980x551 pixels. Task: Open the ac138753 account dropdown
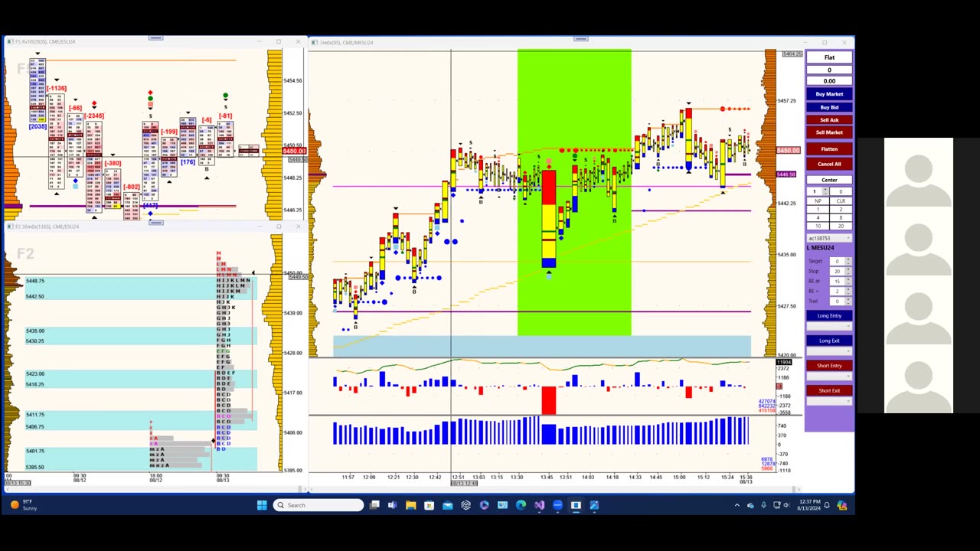point(829,238)
